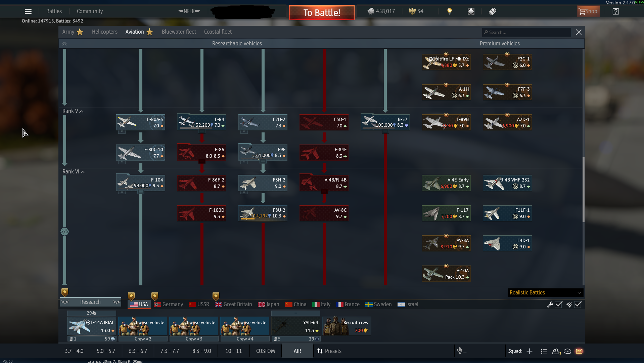The image size is (644, 363).
Task: Toggle the auto-repair wrench checkbox
Action: click(x=559, y=305)
